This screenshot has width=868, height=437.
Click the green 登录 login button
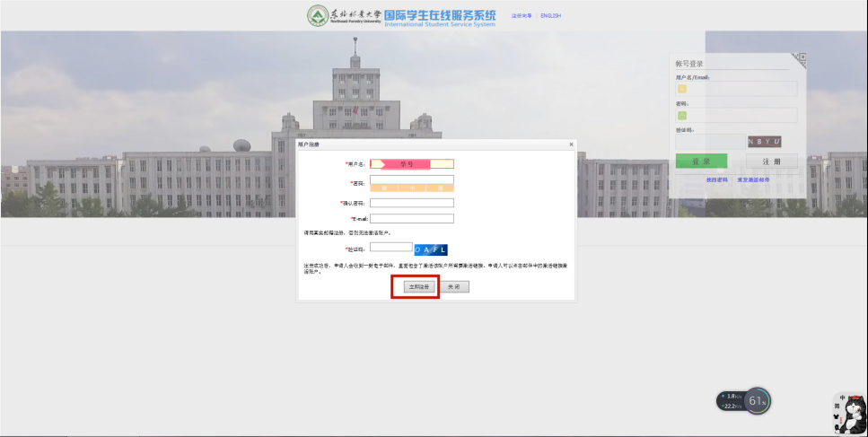[x=701, y=162]
